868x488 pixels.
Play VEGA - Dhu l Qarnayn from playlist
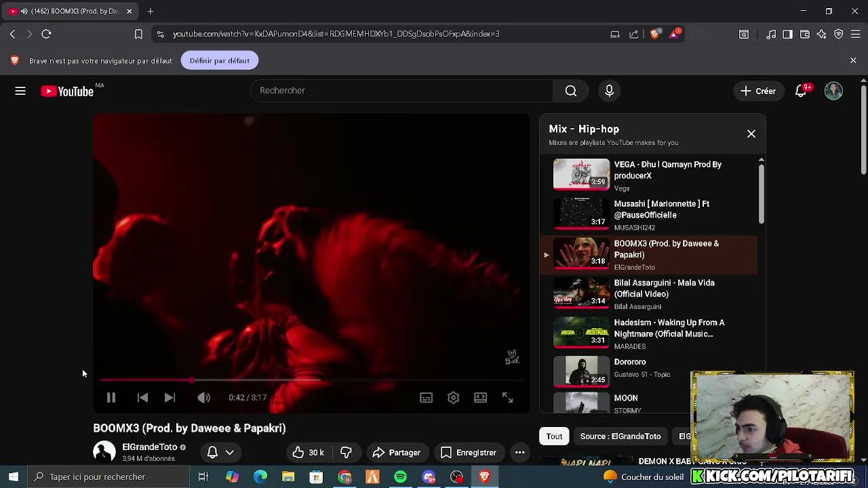click(x=648, y=176)
